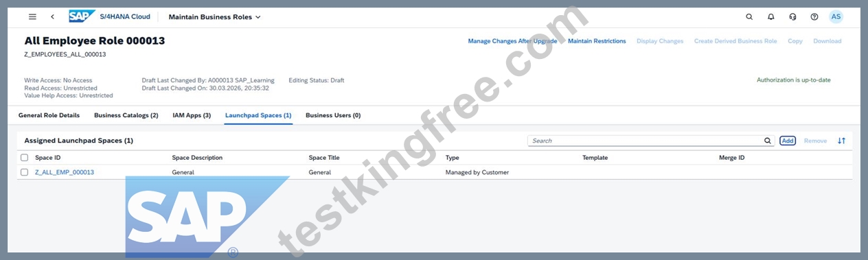Open the hamburger navigation menu
This screenshot has height=260, width=868.
(x=32, y=16)
